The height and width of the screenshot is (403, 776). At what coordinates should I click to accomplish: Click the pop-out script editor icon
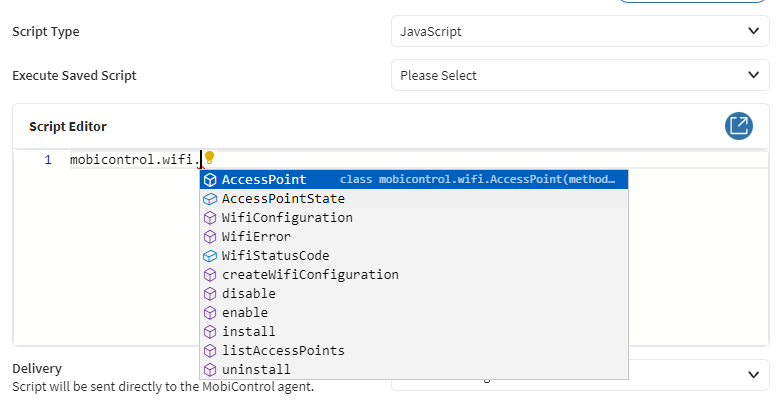[x=738, y=126]
